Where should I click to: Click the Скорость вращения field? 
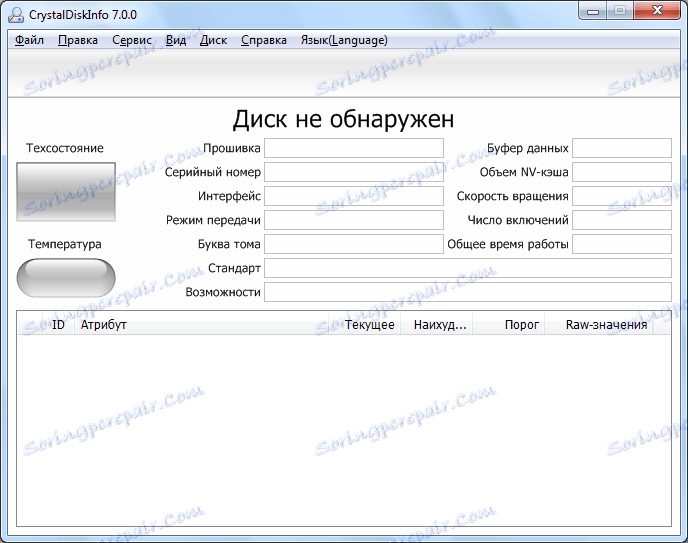pos(622,196)
